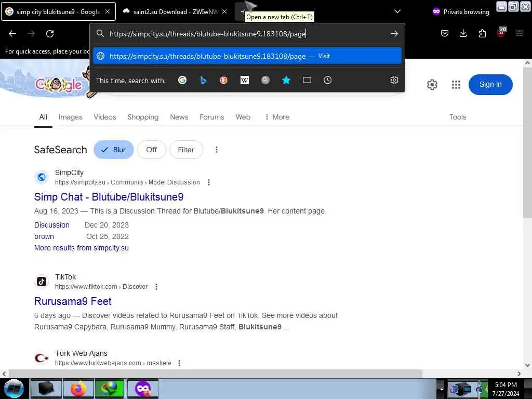Viewport: 532px width, 399px height.
Task: Open search settings gear in address dropdown
Action: pyautogui.click(x=394, y=80)
